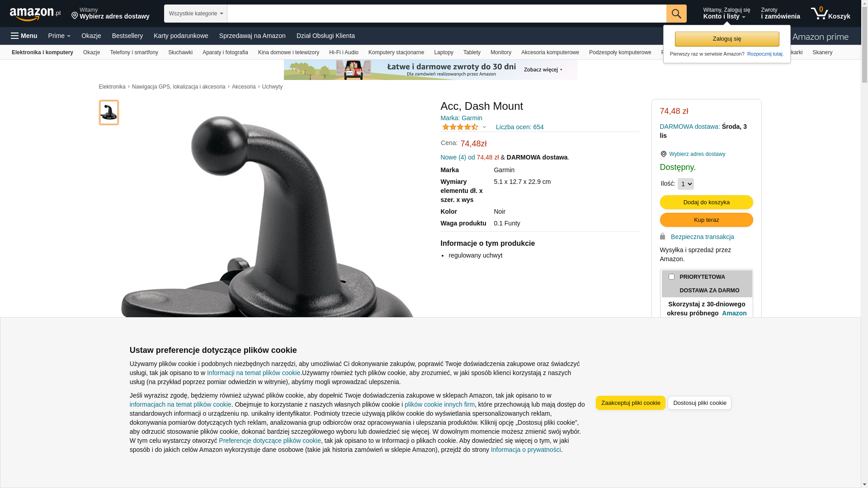Click the Kup teraz button

click(706, 220)
